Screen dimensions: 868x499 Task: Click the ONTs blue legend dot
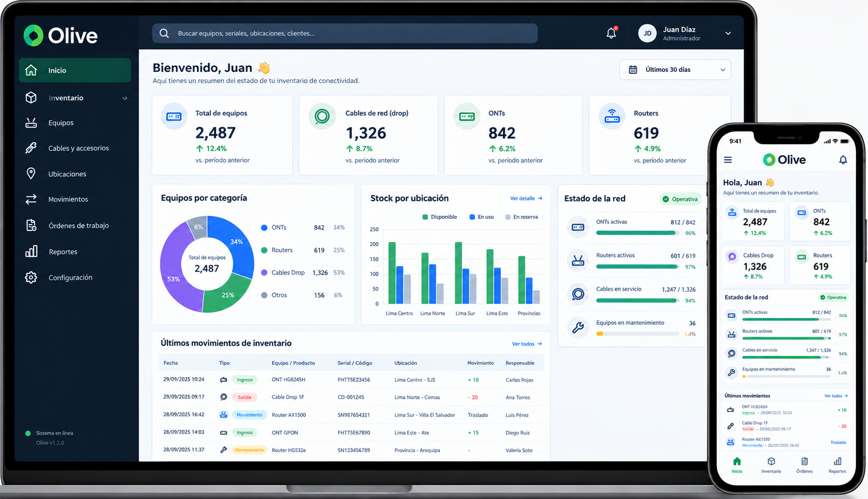(264, 228)
